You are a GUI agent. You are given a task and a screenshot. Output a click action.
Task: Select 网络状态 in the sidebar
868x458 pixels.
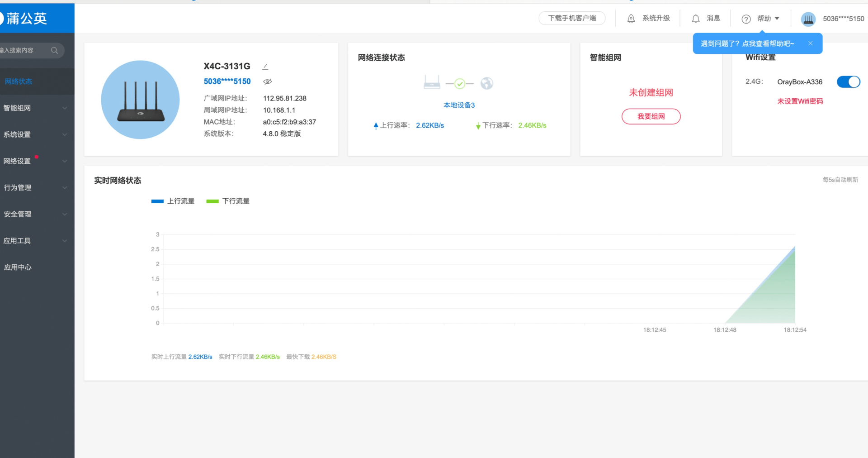point(19,81)
